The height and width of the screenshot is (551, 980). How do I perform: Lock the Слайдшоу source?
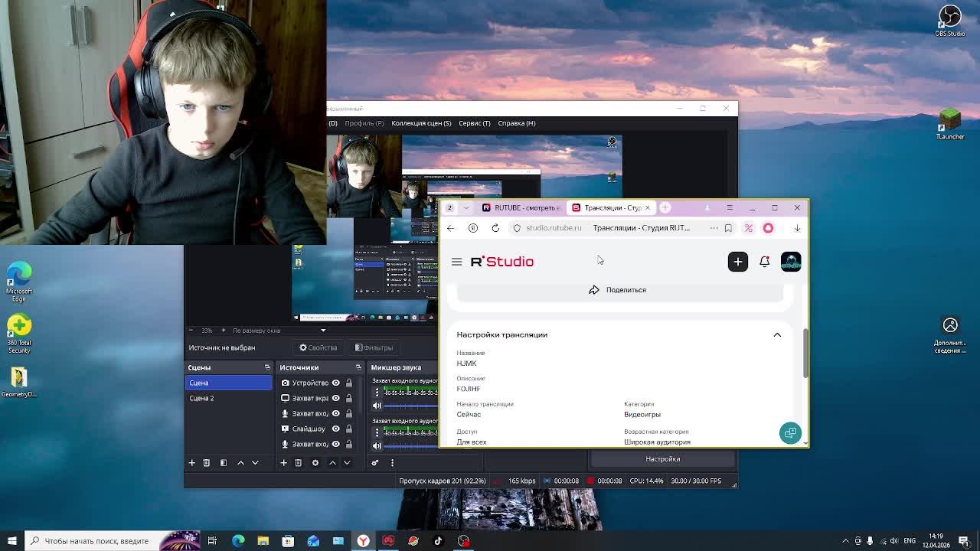pyautogui.click(x=348, y=429)
